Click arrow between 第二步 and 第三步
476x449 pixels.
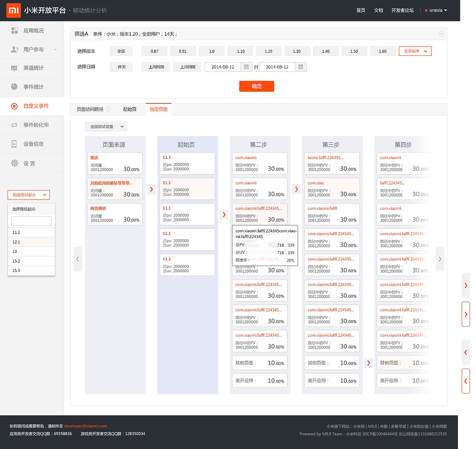(296, 189)
